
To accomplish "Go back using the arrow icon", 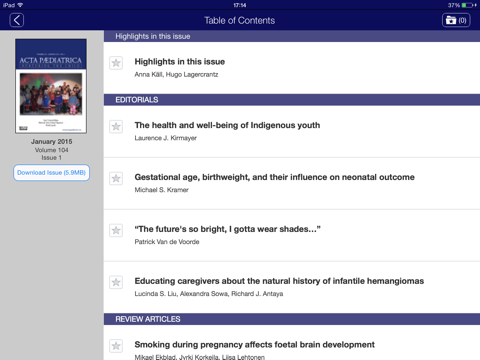I will point(17,20).
